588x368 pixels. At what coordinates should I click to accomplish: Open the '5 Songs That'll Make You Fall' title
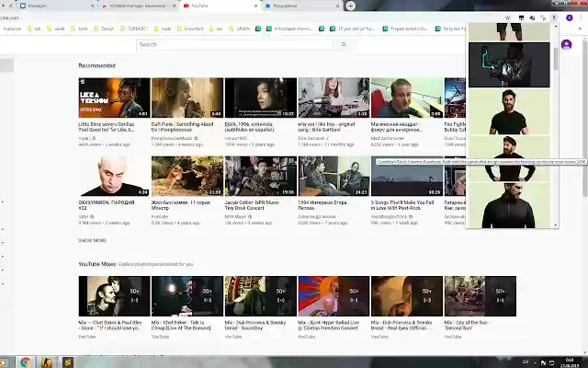pos(402,205)
